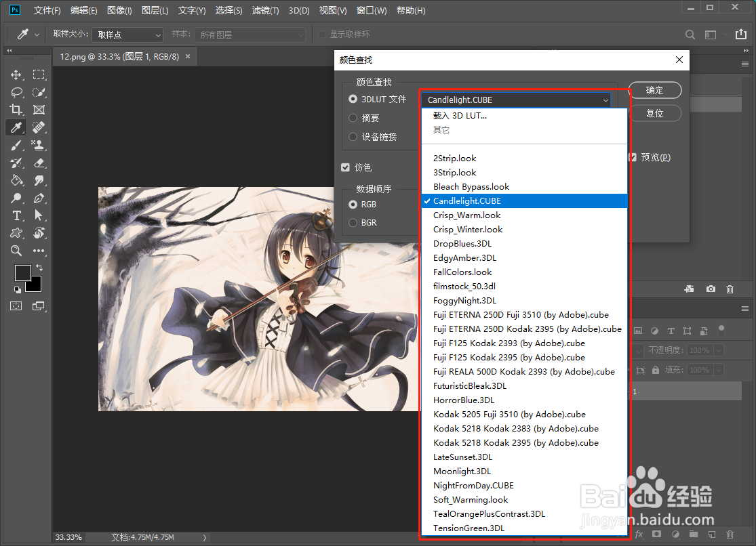Click the foreground color swatch

22,272
